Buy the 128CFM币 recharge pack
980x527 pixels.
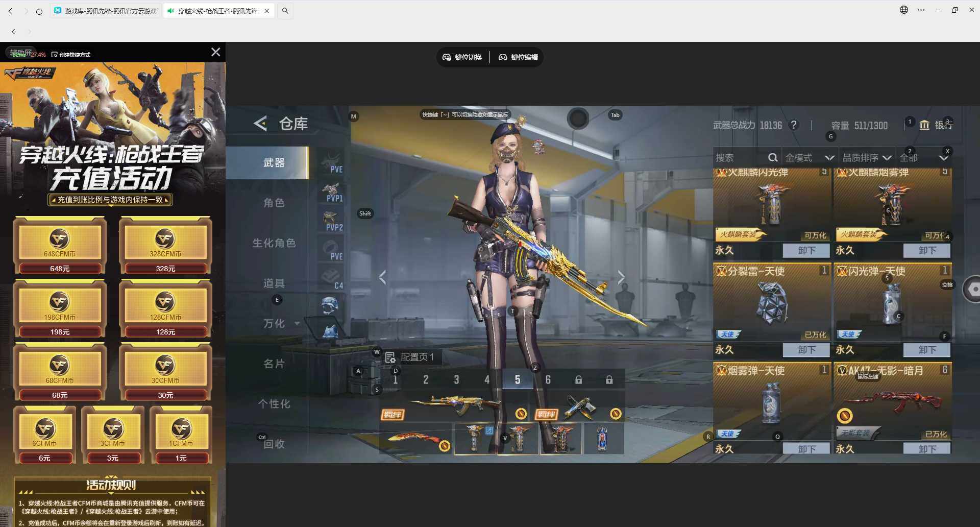pyautogui.click(x=165, y=309)
